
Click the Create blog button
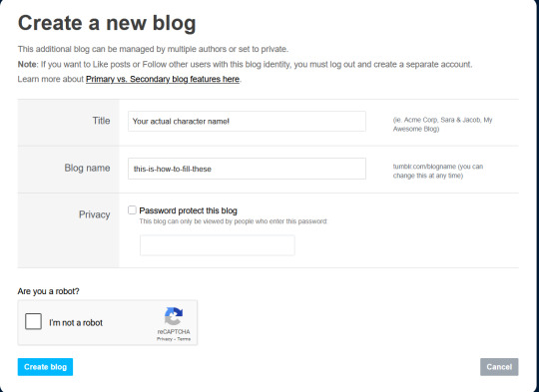coord(45,367)
